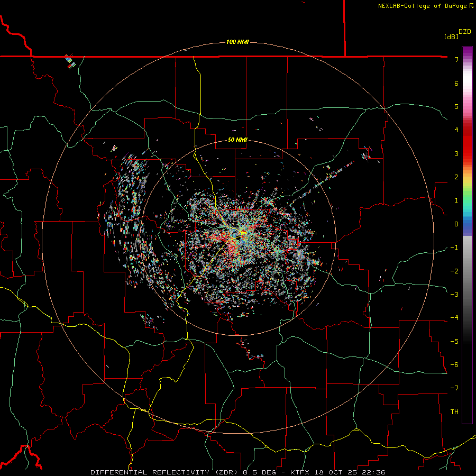Click the [dB] unit label

click(x=451, y=37)
